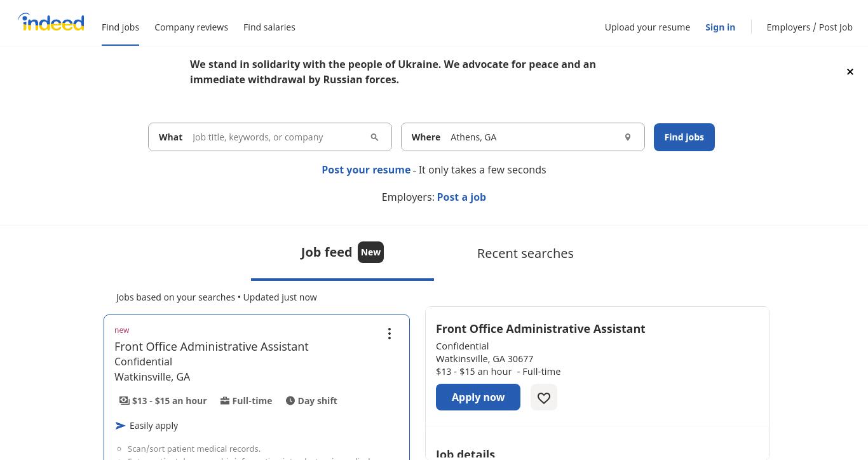Open Company reviews in navigation
The height and width of the screenshot is (460, 868).
[191, 27]
